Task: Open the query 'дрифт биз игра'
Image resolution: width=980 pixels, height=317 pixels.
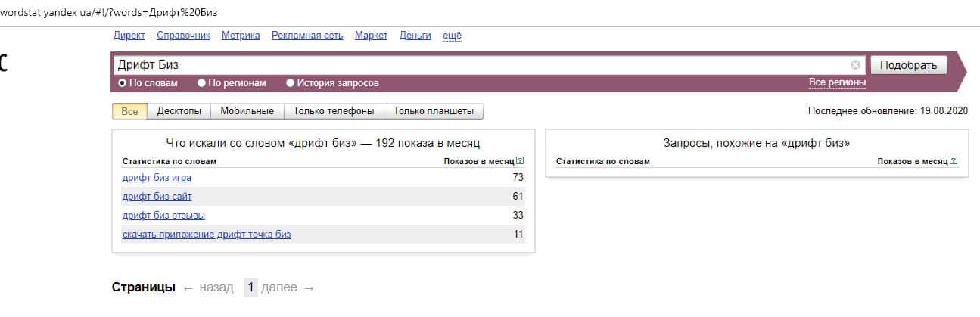Action: pos(157,178)
